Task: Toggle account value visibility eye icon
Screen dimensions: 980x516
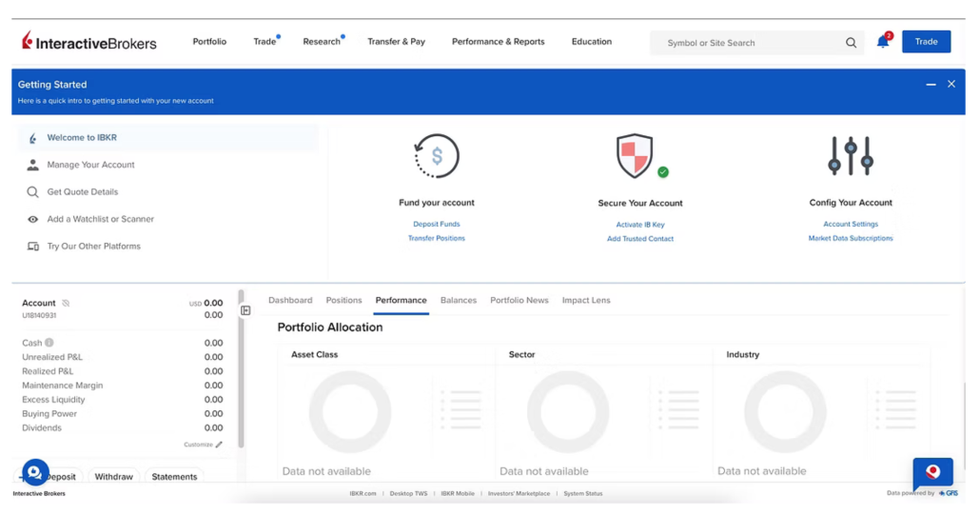Action: pos(66,304)
